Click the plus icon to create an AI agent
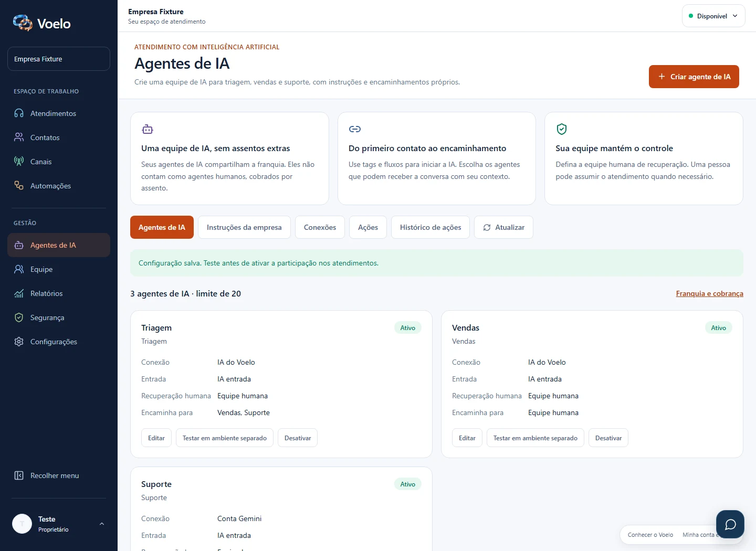 [x=661, y=77]
